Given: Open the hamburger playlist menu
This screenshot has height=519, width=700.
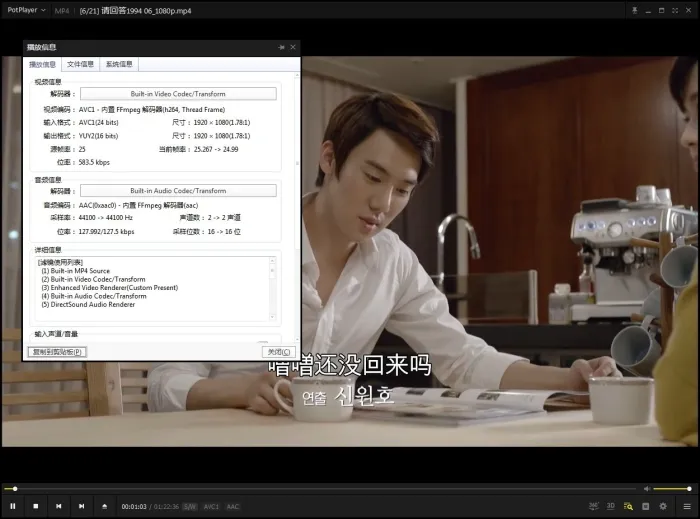Looking at the screenshot, I should [687, 506].
